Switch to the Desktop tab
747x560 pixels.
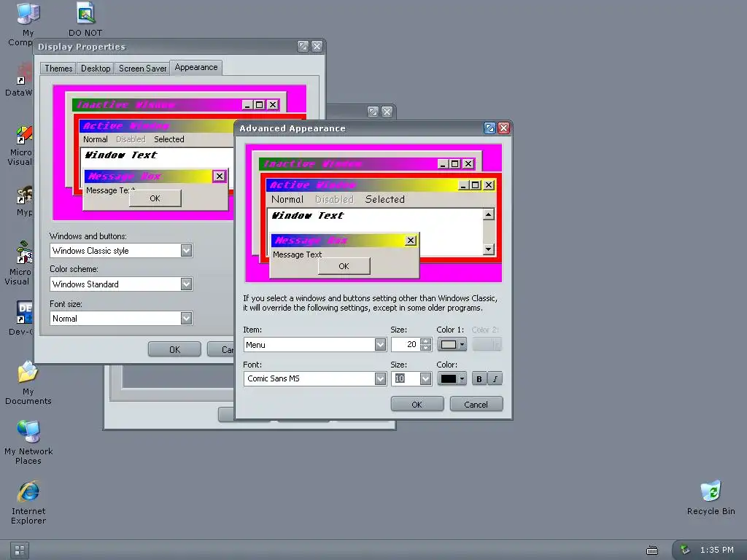[x=96, y=69]
